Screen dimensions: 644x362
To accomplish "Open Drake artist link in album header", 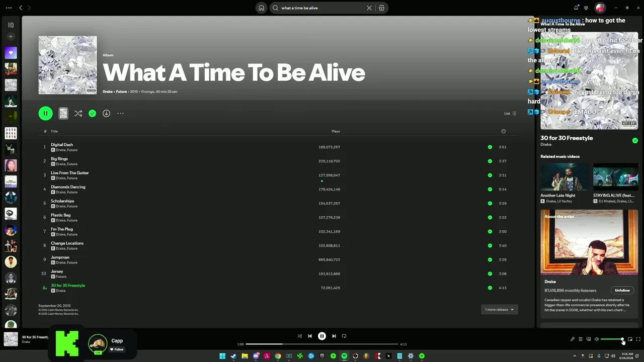I will 108,92.
